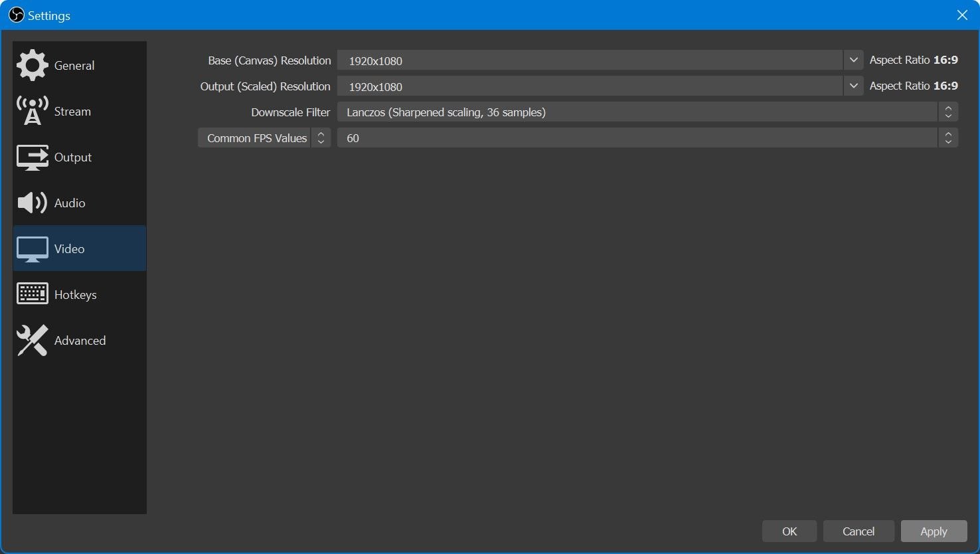980x554 pixels.
Task: Change the Common FPS Values type selector
Action: click(x=264, y=138)
